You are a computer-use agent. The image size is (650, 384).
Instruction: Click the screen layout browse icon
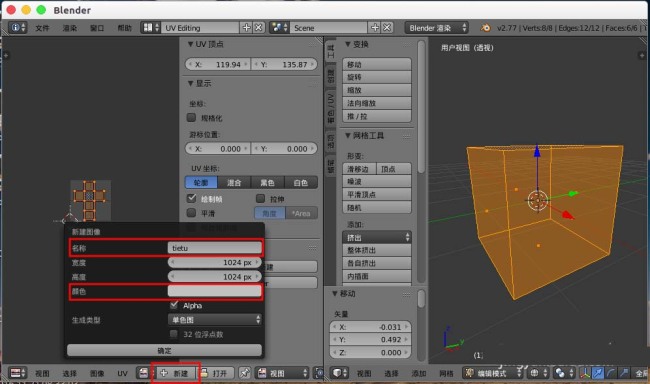pyautogui.click(x=150, y=28)
